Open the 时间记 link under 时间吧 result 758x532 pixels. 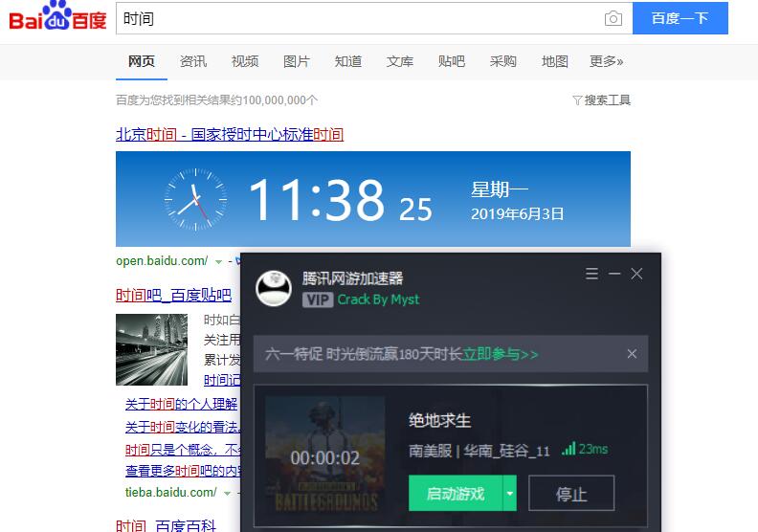coord(222,380)
